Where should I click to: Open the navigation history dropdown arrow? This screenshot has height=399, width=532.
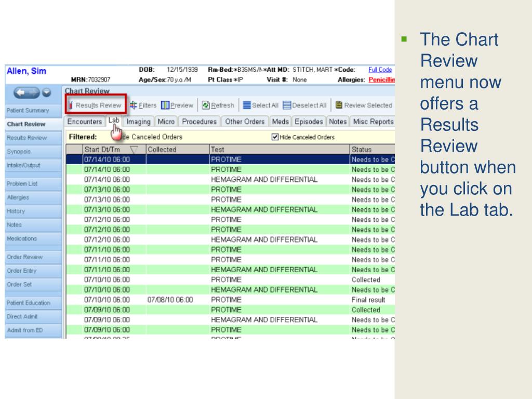46,92
